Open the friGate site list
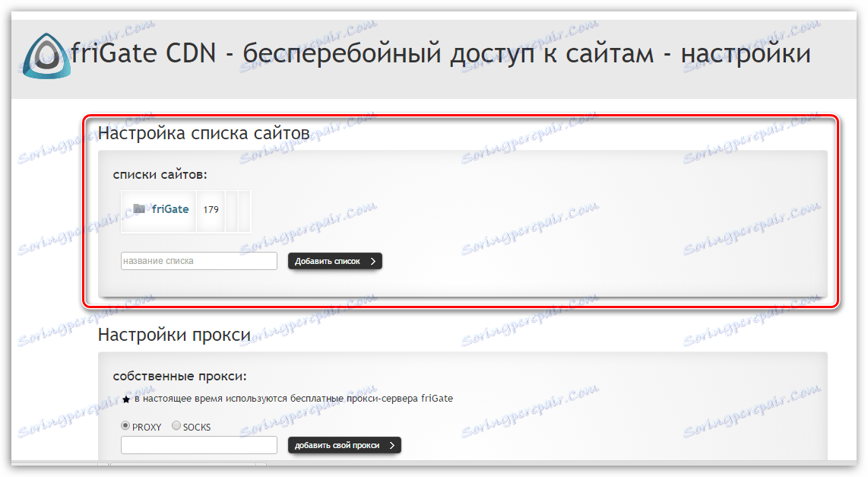The image size is (868, 477). click(x=170, y=209)
